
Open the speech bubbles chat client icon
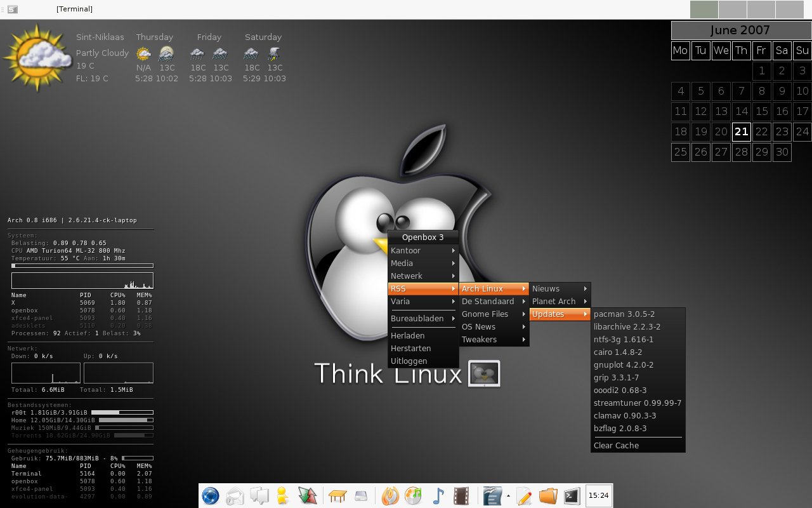tap(259, 496)
